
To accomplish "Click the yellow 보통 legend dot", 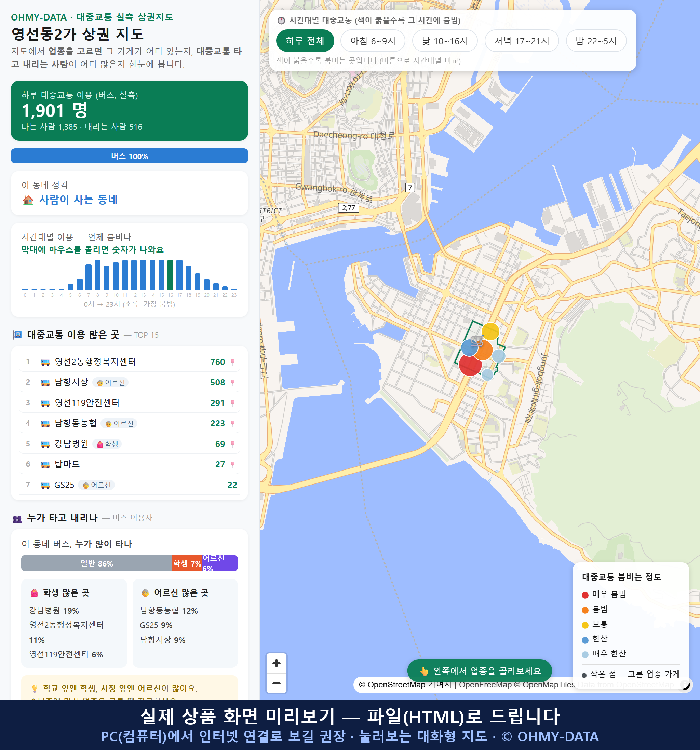I will (585, 625).
